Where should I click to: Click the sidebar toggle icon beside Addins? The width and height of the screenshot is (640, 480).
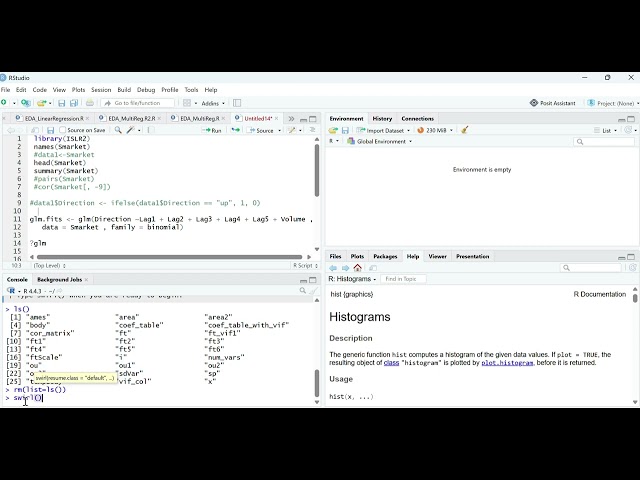pyautogui.click(x=237, y=103)
